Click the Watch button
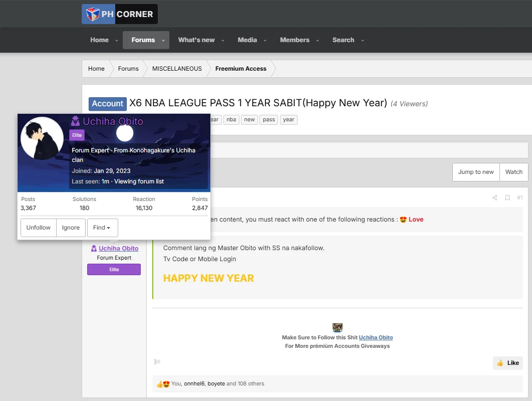The height and width of the screenshot is (401, 532). click(513, 172)
